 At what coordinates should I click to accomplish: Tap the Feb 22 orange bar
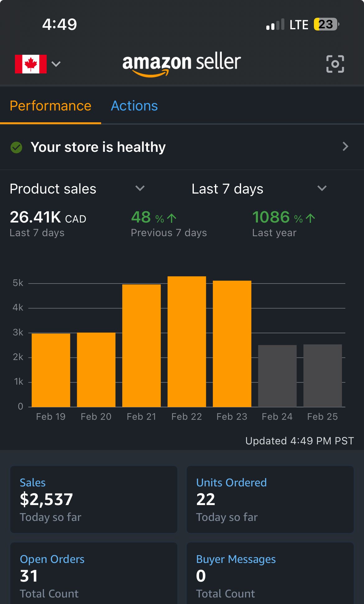click(x=187, y=341)
